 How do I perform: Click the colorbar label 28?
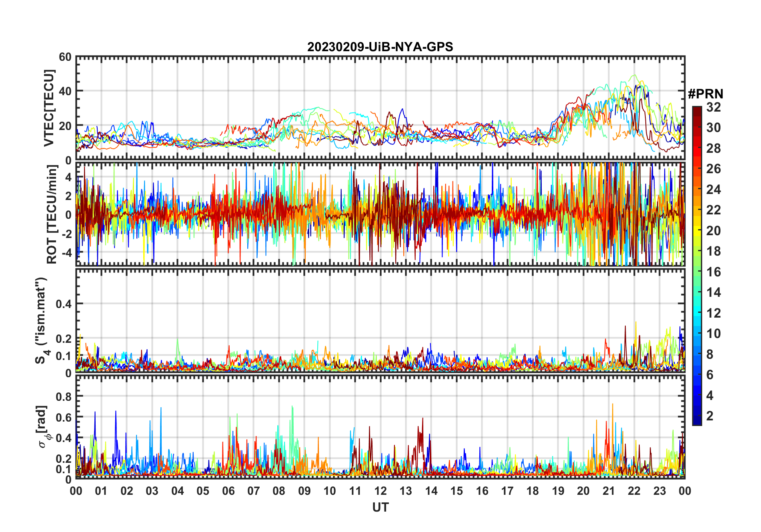pos(713,148)
